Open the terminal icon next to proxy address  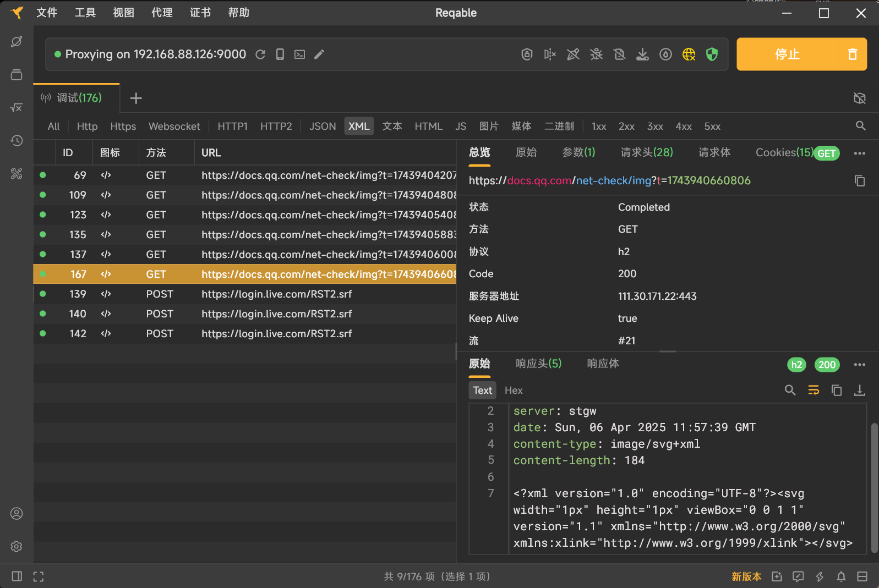299,54
